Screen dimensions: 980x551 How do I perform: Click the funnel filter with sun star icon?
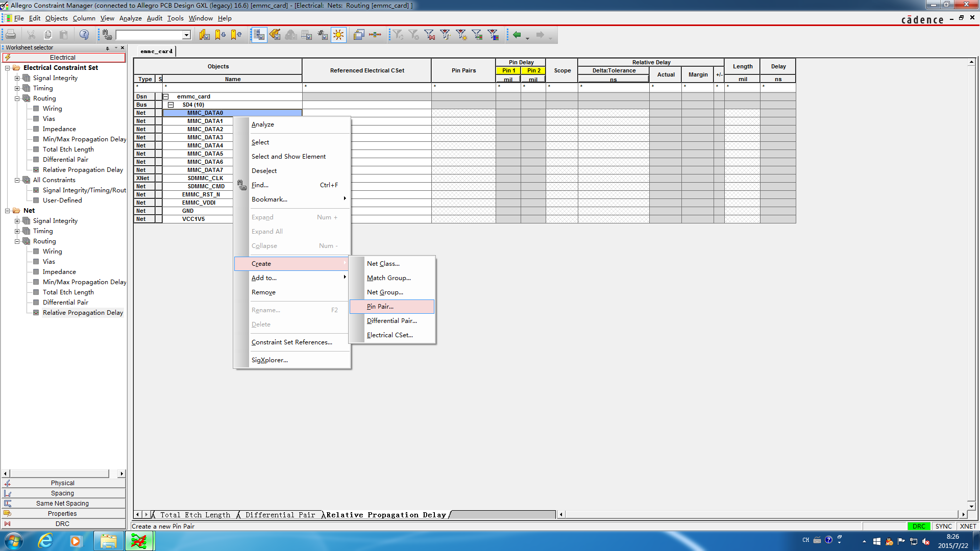coord(461,35)
